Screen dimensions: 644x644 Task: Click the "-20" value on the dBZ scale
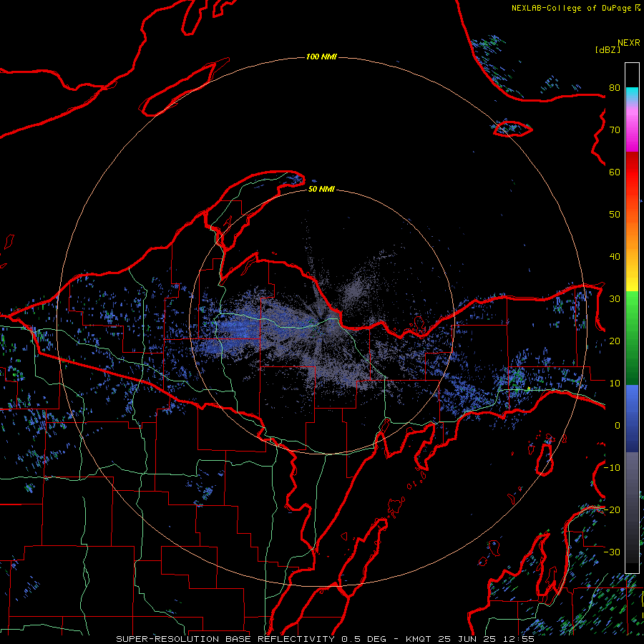click(x=612, y=509)
